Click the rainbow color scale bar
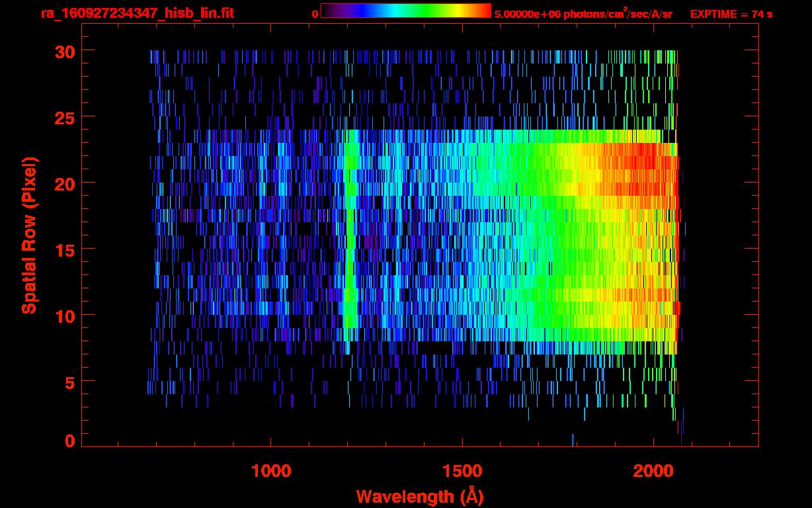The width and height of the screenshot is (812, 508). 406,11
